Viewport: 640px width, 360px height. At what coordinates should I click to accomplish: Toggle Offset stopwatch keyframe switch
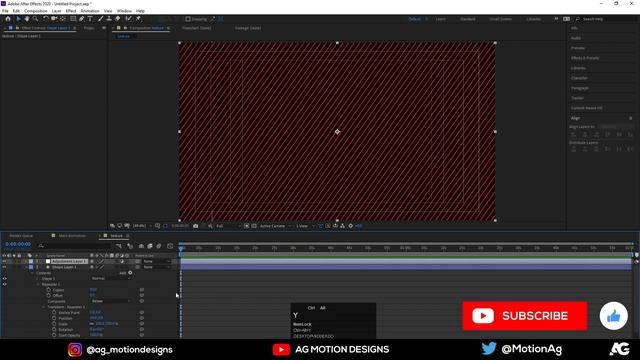(x=49, y=295)
